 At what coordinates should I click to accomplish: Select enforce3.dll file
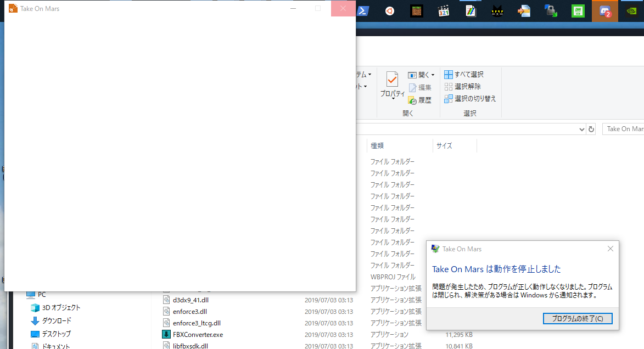[190, 312]
